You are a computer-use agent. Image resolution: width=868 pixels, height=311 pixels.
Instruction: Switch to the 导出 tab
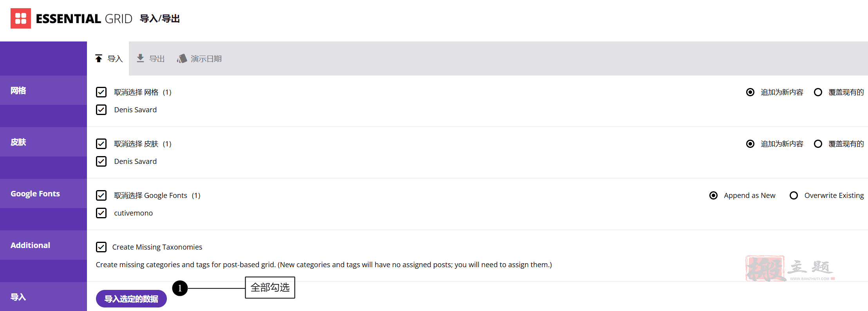click(151, 59)
